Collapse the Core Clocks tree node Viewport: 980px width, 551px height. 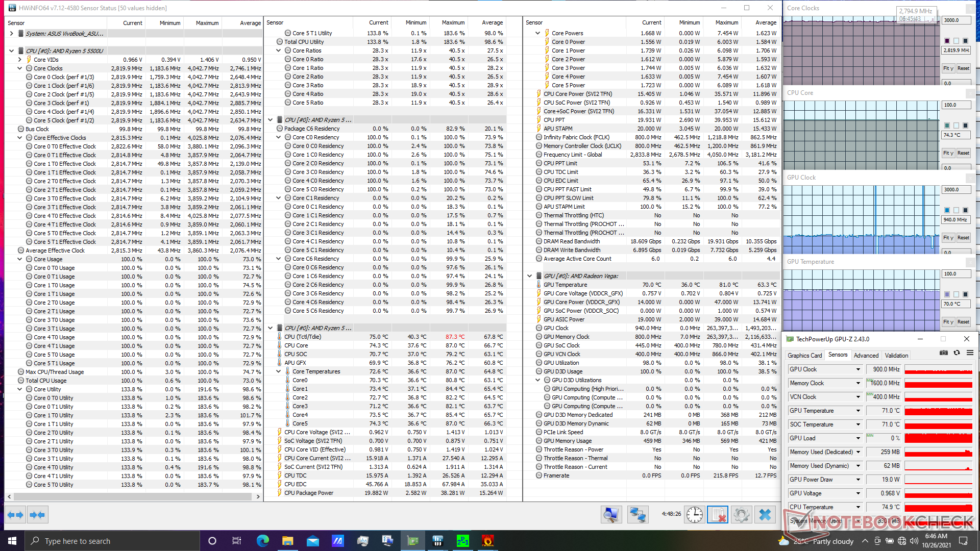pyautogui.click(x=20, y=68)
